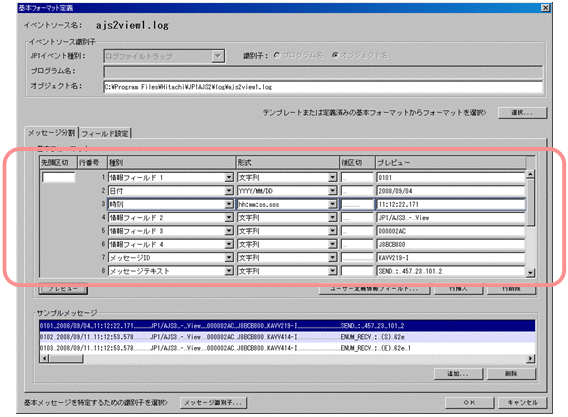Viewport: 568px width, 417px height.
Task: Click the 行挿入 button
Action: pos(459,289)
